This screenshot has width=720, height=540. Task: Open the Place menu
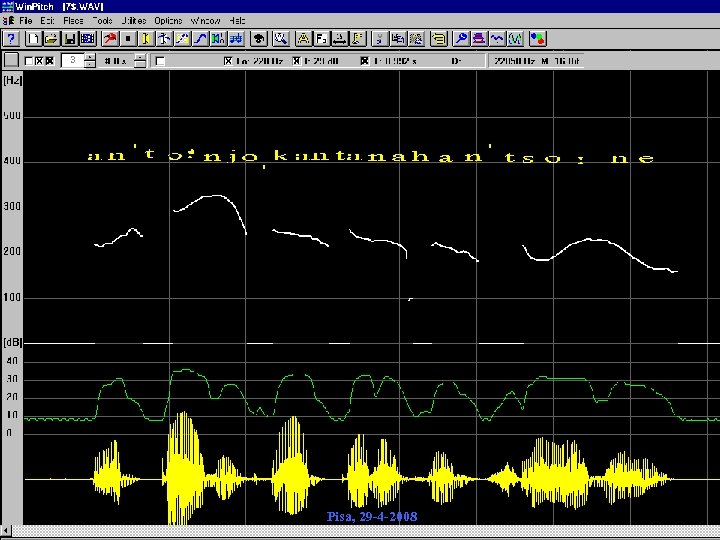(73, 21)
